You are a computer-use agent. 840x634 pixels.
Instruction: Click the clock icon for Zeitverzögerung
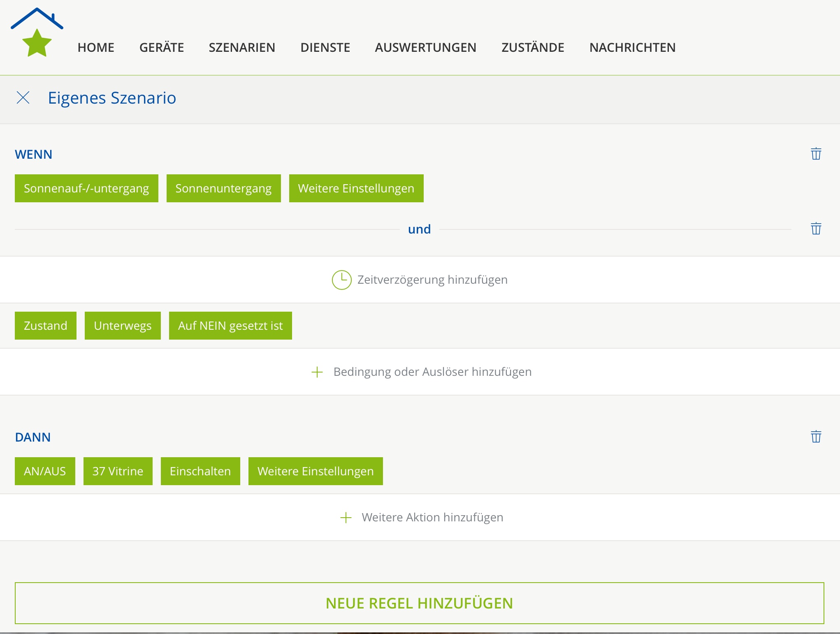coord(341,280)
